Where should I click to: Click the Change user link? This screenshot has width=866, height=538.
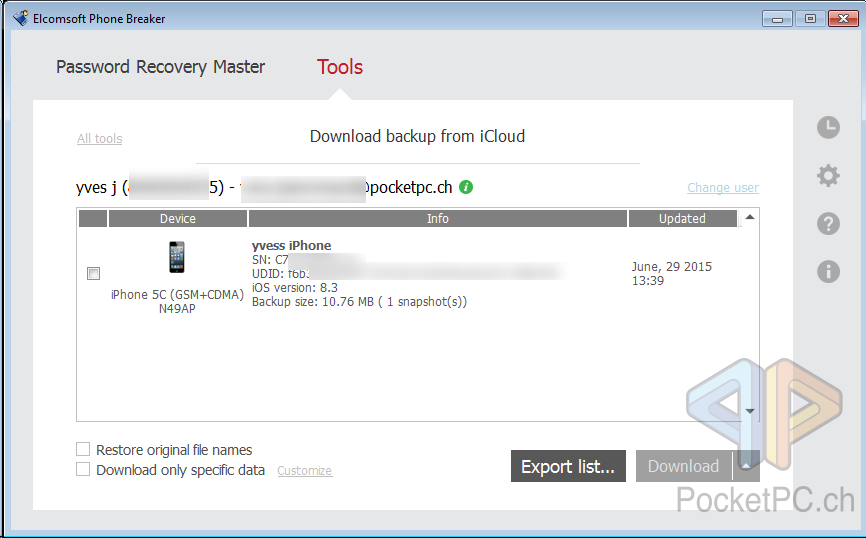[x=723, y=188]
